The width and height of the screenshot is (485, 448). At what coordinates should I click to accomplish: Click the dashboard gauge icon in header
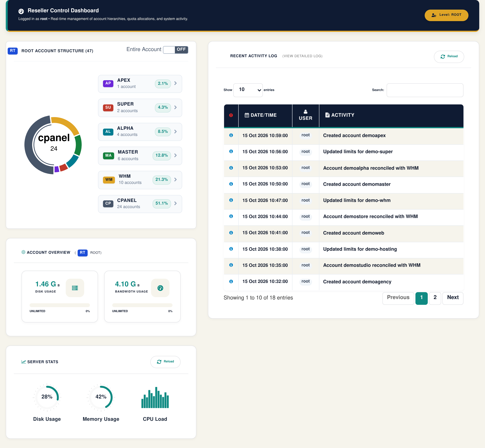pos(21,11)
